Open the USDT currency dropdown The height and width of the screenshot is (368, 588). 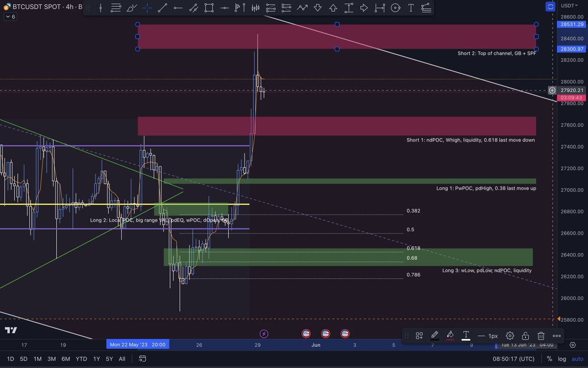[570, 6]
